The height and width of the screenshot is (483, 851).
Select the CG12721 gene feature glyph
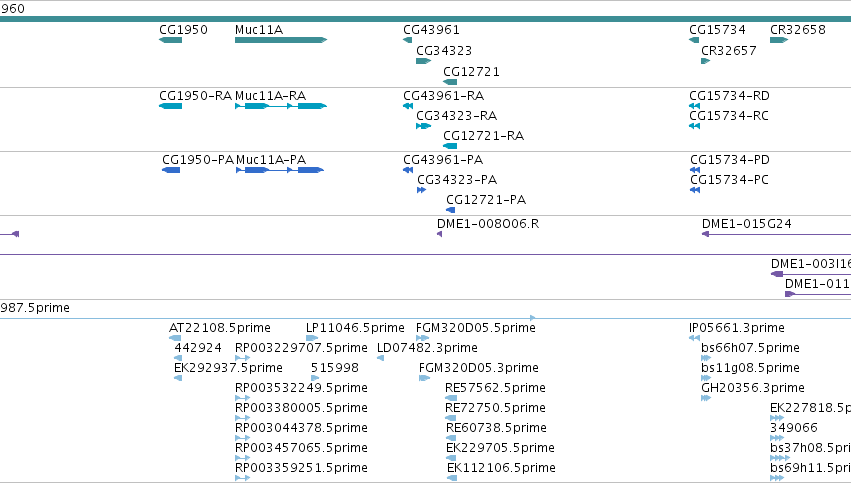pos(450,82)
